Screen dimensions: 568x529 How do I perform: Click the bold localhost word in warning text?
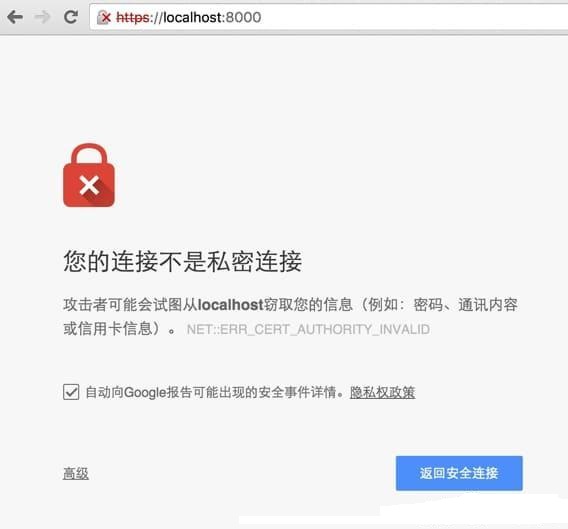coord(230,304)
